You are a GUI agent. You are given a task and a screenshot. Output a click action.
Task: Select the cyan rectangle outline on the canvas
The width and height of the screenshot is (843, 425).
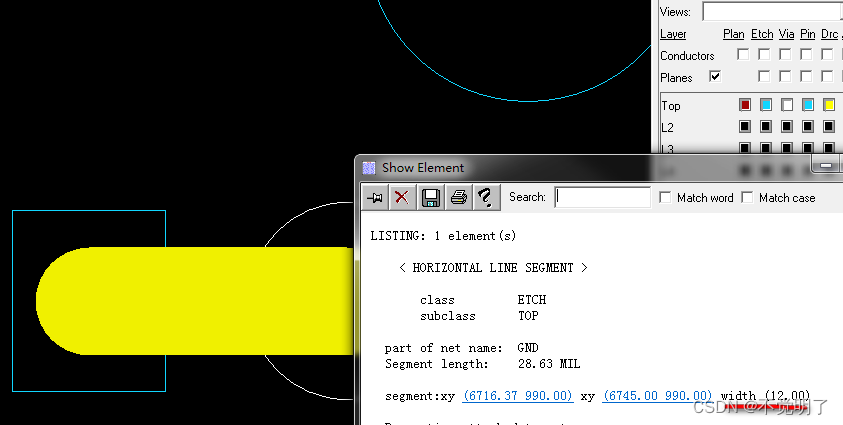[x=89, y=211]
